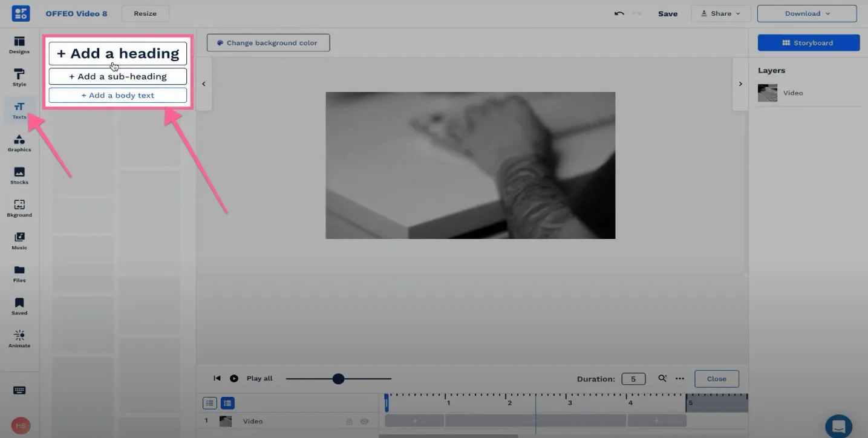Open the Storyboard view
This screenshot has height=438, width=868.
click(x=809, y=43)
